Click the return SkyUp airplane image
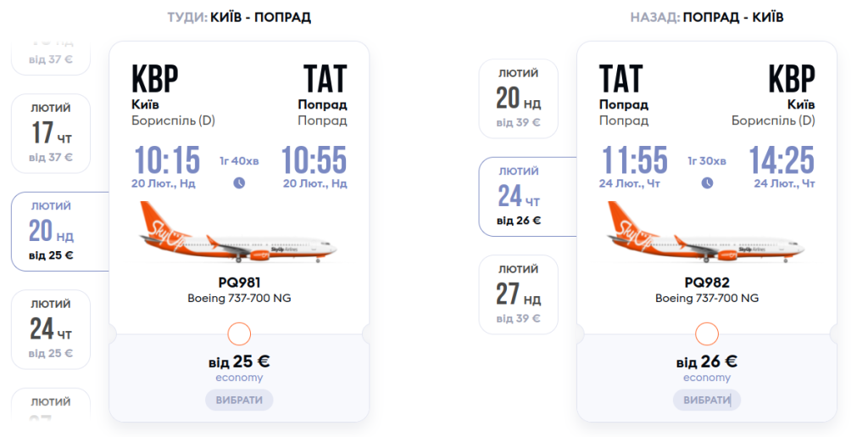The height and width of the screenshot is (437, 868). tap(707, 233)
